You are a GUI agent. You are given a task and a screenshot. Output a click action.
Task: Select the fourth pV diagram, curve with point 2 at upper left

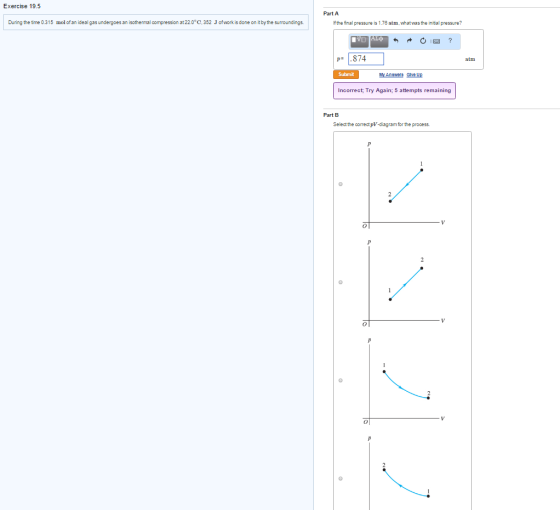[340, 479]
